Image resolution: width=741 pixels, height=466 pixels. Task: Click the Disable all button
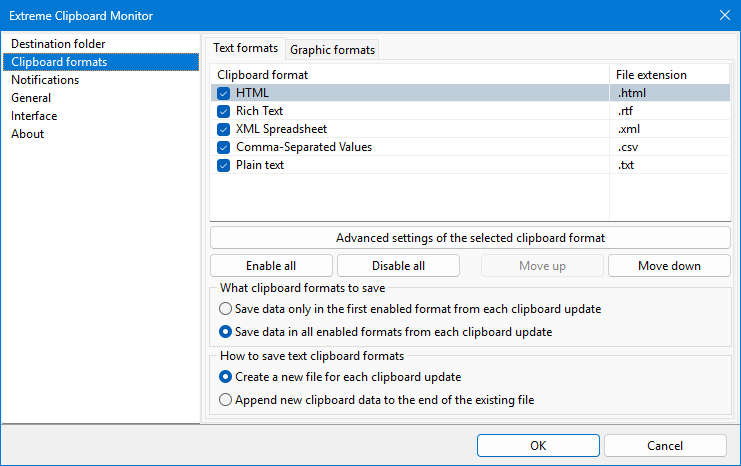click(x=398, y=266)
